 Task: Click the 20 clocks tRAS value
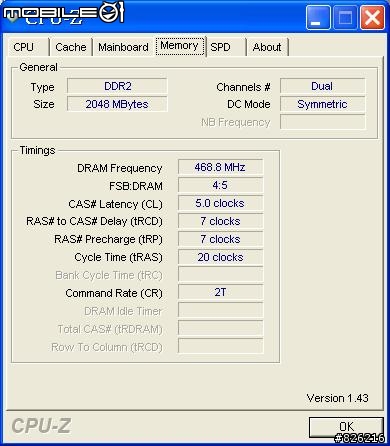click(x=220, y=257)
